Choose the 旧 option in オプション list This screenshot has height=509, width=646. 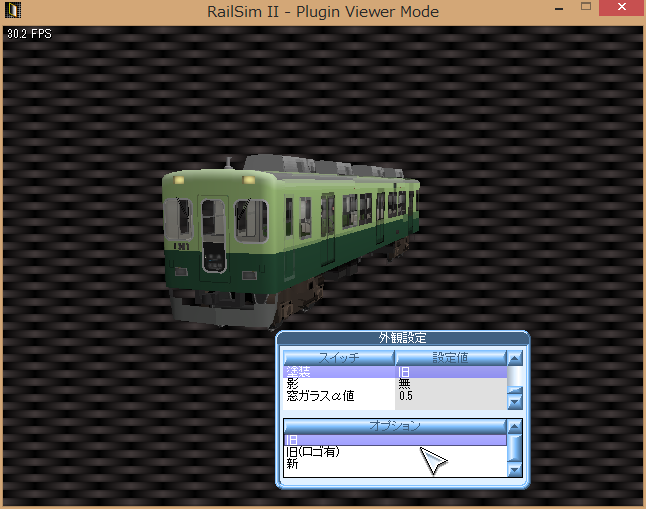pos(395,440)
